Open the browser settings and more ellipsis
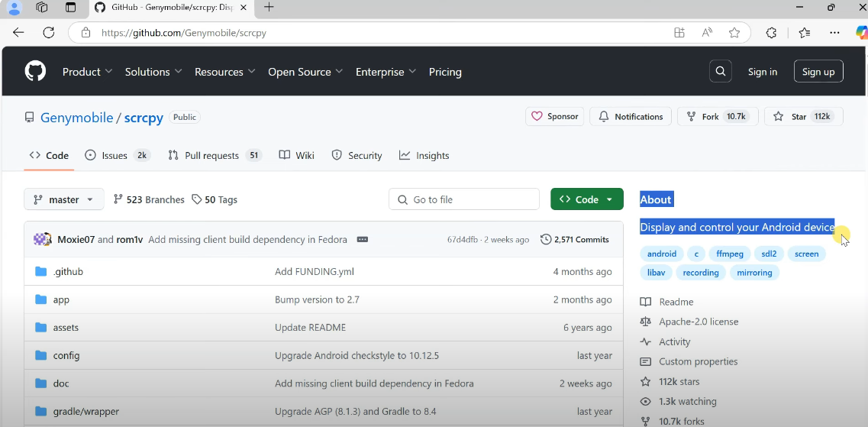Screen dimensions: 868x427 834,33
